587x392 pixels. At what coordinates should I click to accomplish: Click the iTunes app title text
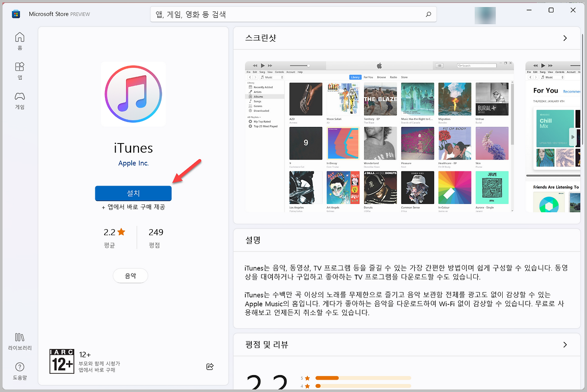click(133, 148)
